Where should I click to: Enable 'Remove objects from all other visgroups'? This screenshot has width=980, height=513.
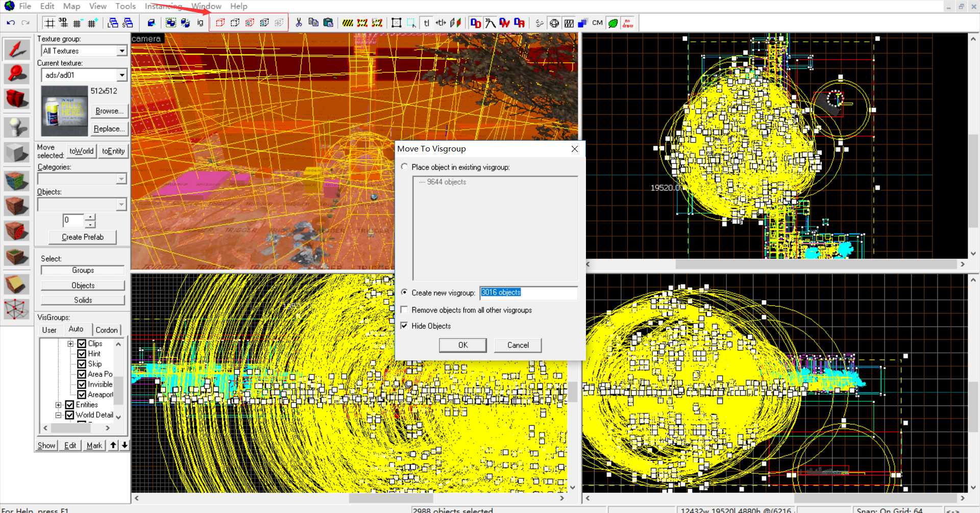pyautogui.click(x=405, y=310)
